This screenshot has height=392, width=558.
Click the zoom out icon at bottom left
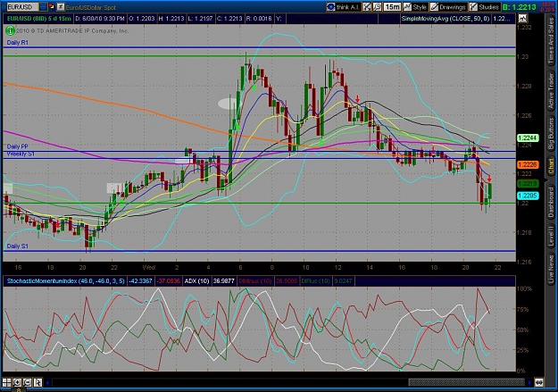coord(28,382)
